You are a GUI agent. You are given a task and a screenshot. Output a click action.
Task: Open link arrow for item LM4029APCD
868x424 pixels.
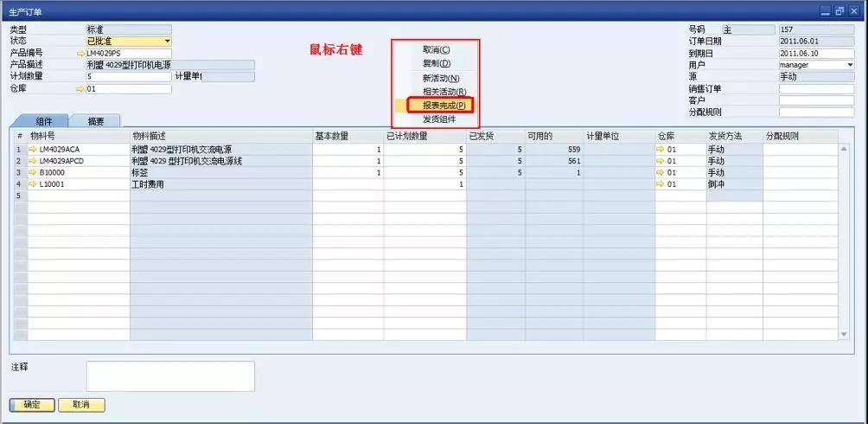[33, 161]
